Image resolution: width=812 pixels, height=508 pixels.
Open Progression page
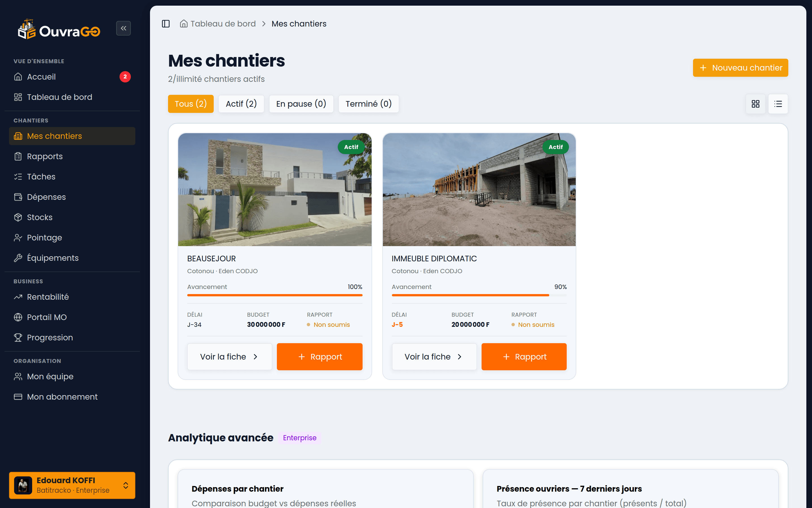tap(72, 338)
